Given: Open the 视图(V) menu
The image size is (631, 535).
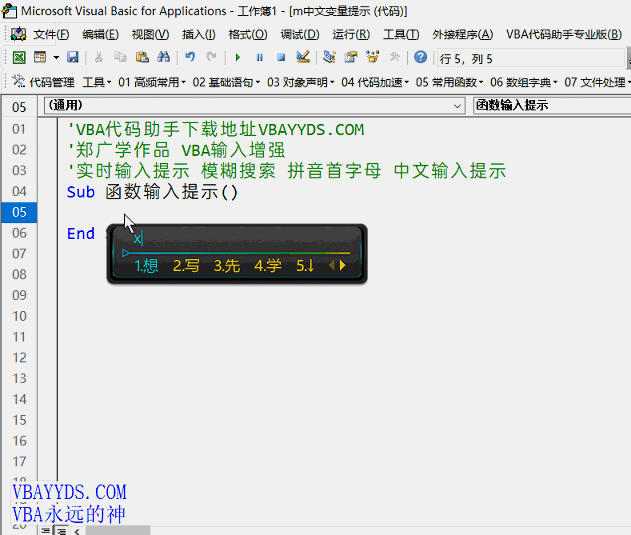Looking at the screenshot, I should 150,35.
